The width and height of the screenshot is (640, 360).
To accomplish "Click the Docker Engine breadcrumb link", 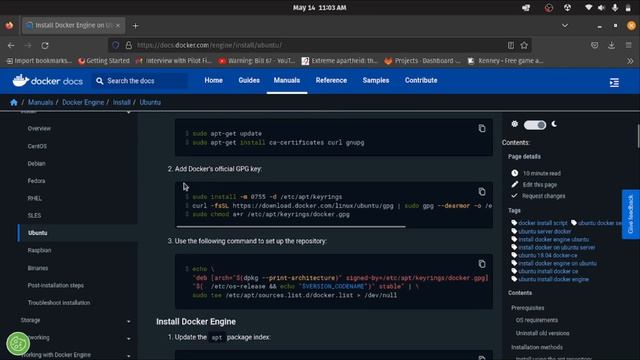I will 83,102.
